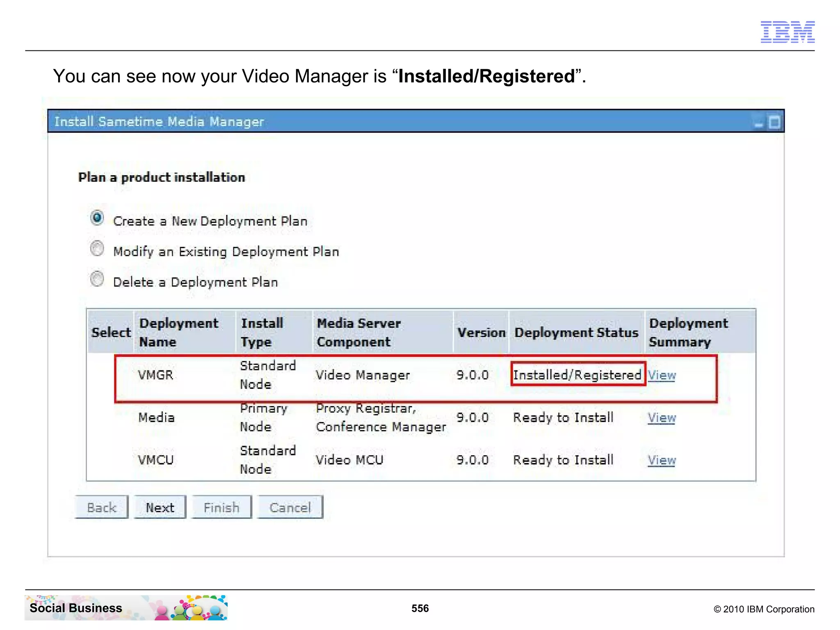The image size is (840, 630).
Task: Click Proxy Registrar, Conference Manager cell
Action: pos(381,418)
